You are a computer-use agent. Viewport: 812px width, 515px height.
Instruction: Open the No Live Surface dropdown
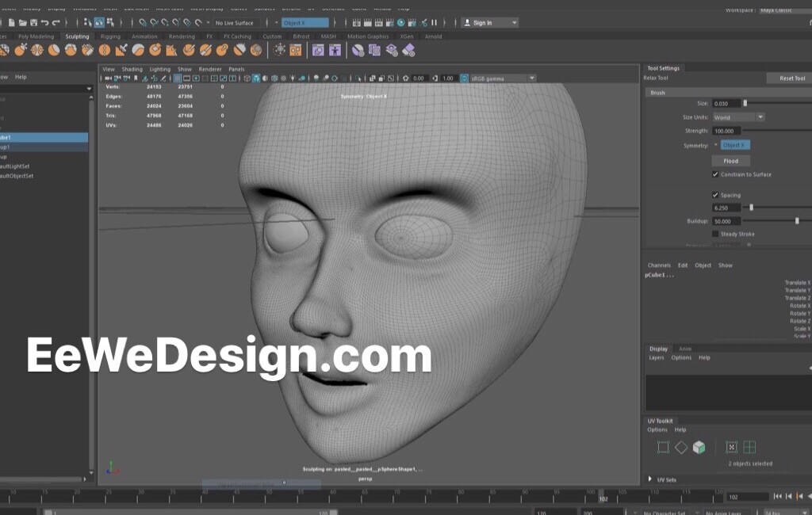[236, 23]
